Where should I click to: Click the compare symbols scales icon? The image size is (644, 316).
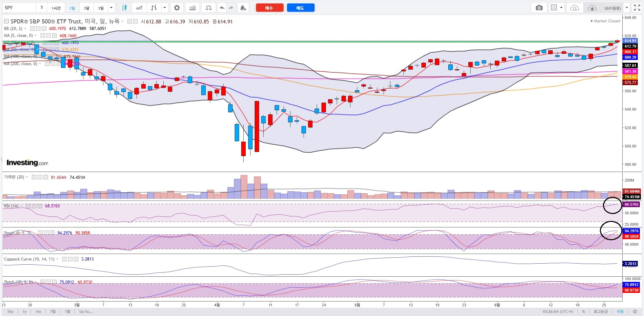point(208,8)
